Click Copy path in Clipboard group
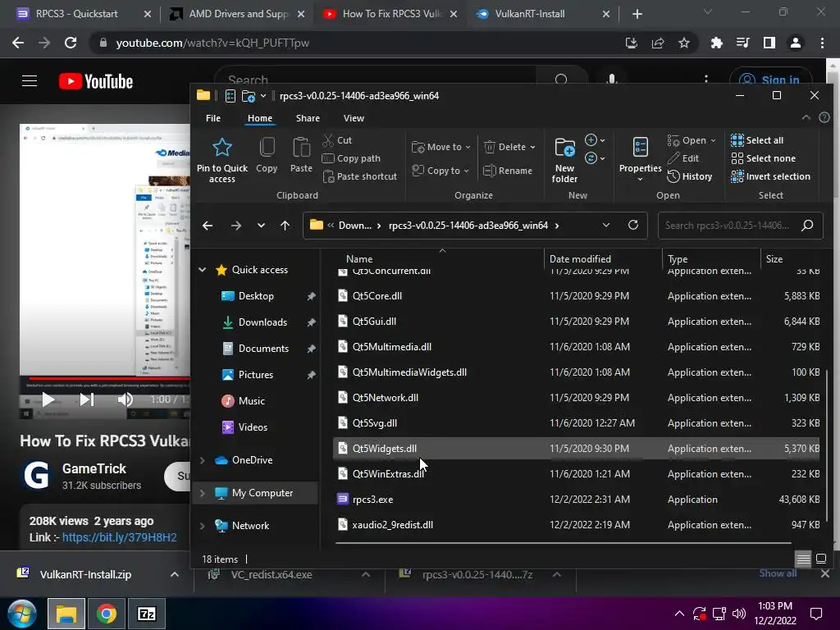 pyautogui.click(x=351, y=158)
